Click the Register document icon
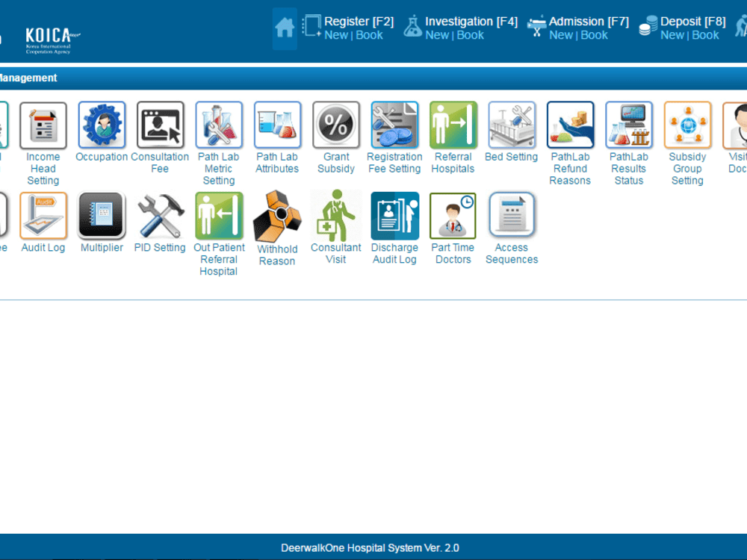The height and width of the screenshot is (560, 747). pos(311,26)
